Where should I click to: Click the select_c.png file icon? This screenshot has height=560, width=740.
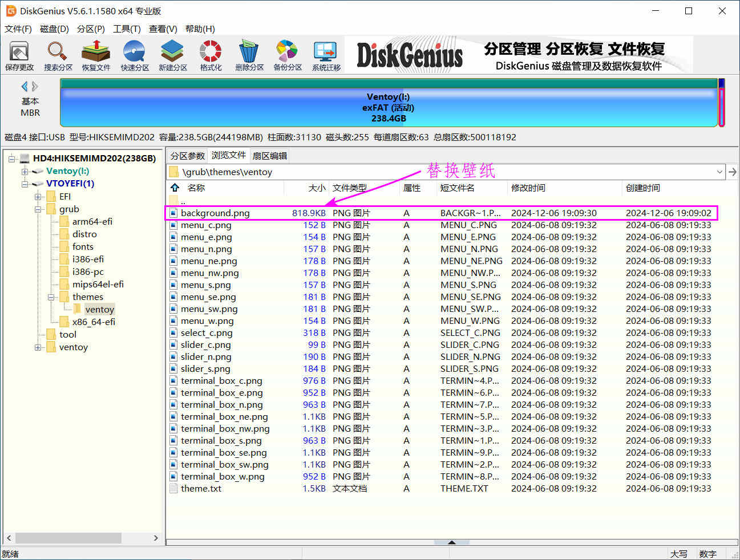tap(173, 333)
